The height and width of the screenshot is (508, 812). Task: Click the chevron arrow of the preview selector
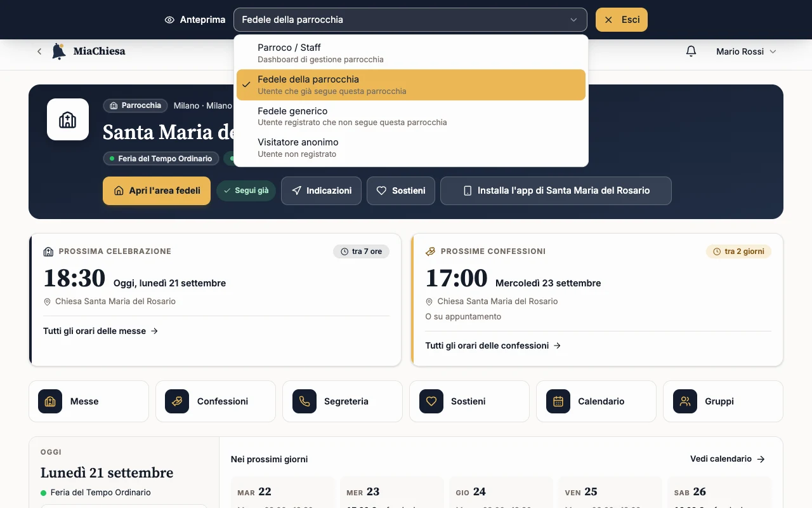coord(573,20)
